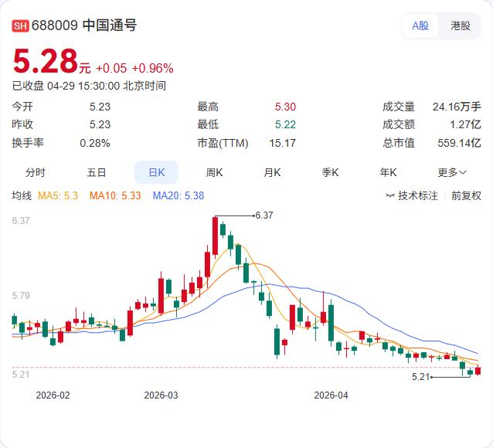Open the 前复权 adjustment selector
The image size is (493, 448).
(x=466, y=196)
